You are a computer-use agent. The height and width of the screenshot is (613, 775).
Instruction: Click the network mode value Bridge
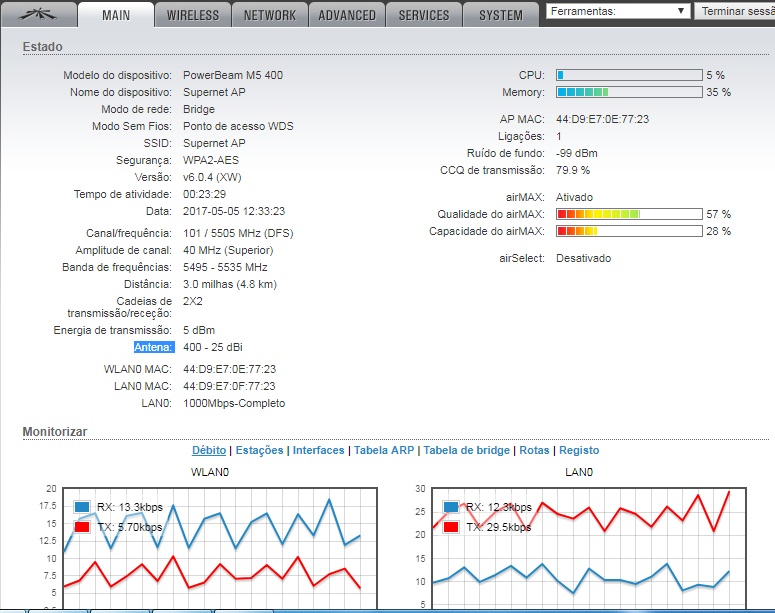(x=199, y=109)
